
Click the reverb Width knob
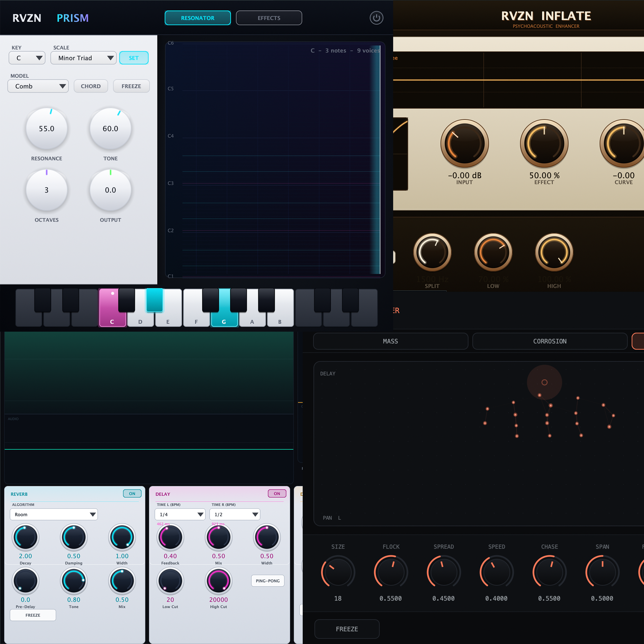coord(122,537)
